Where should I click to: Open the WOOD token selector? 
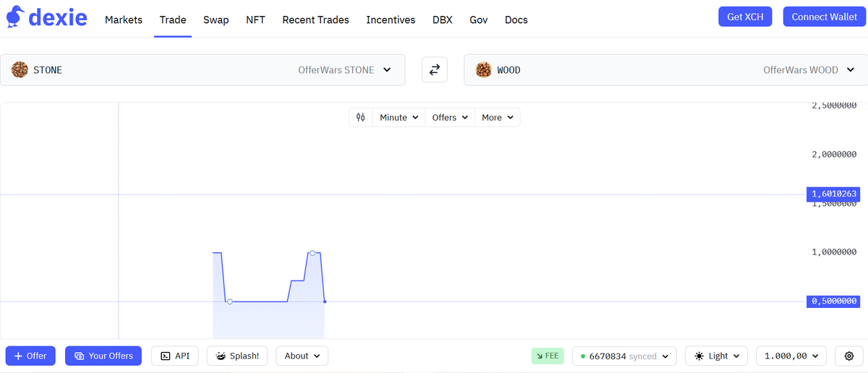click(665, 69)
